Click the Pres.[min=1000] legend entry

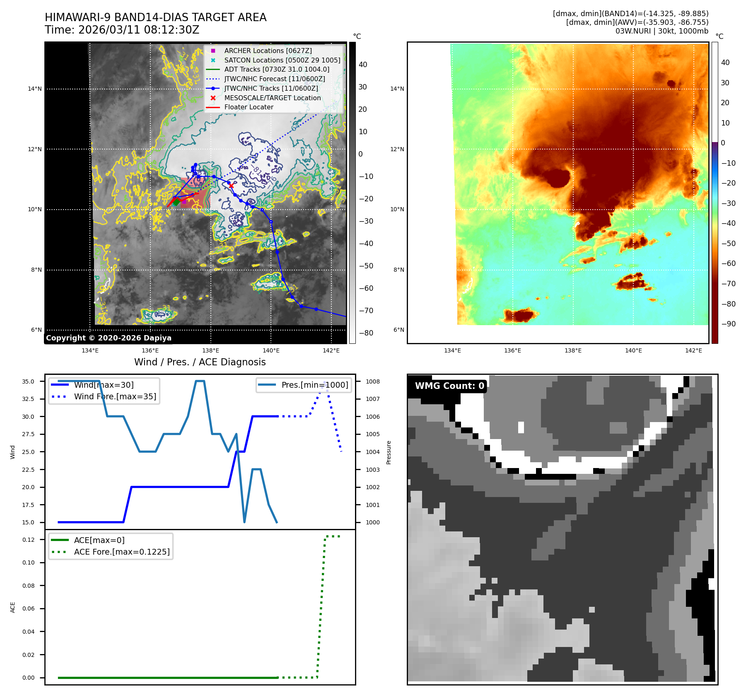pos(314,385)
